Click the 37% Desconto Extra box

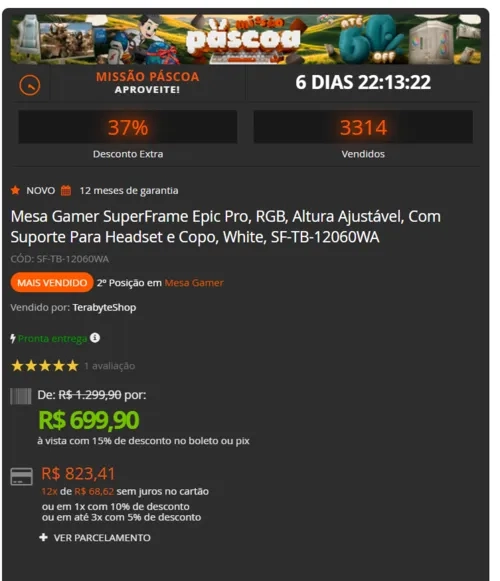point(128,127)
